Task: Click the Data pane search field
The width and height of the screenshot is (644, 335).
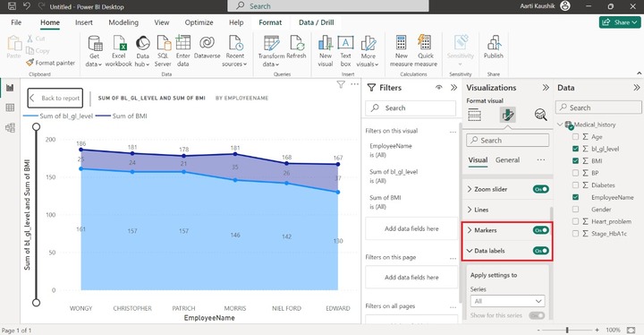Action: pyautogui.click(x=598, y=107)
